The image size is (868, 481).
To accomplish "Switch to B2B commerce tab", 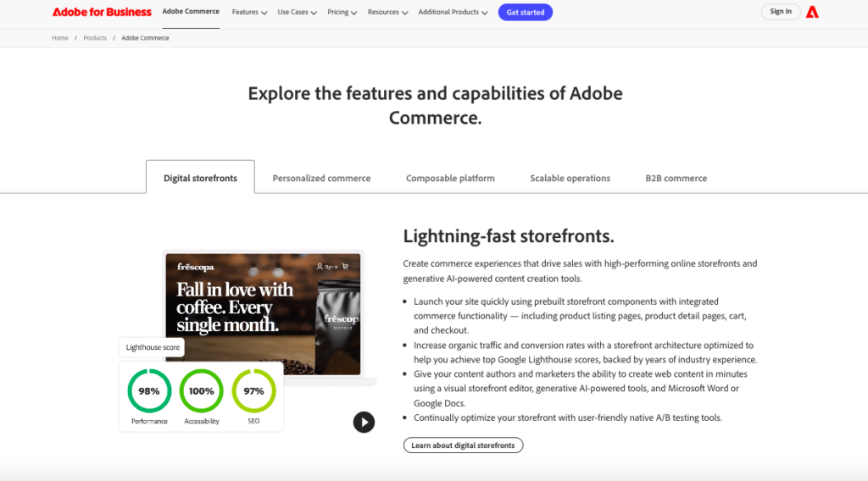I will coord(676,178).
